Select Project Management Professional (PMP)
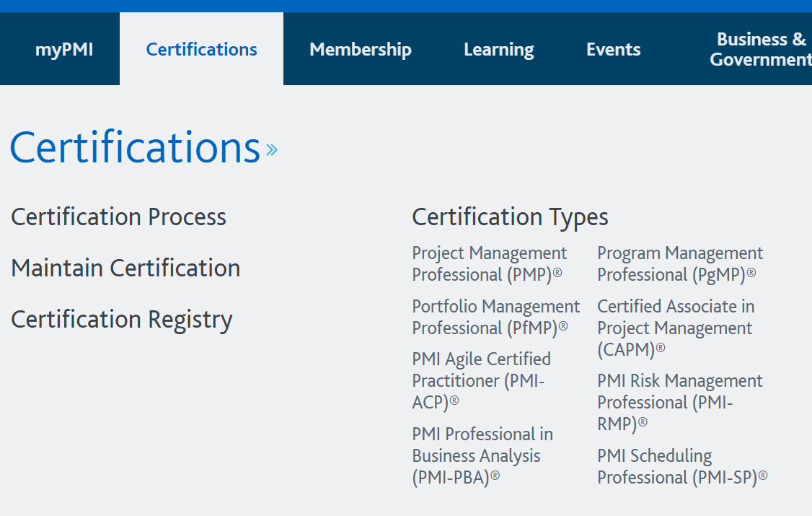812x516 pixels. 490,263
